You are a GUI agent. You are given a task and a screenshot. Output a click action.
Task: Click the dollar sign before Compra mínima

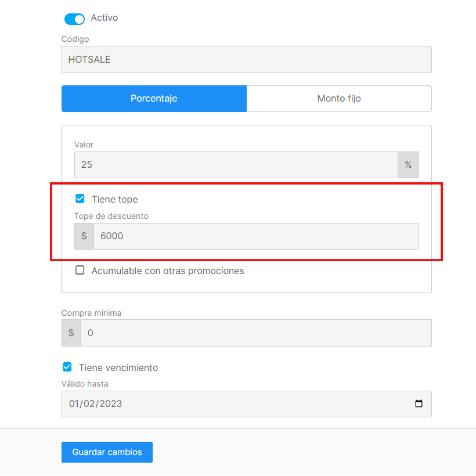[71, 333]
